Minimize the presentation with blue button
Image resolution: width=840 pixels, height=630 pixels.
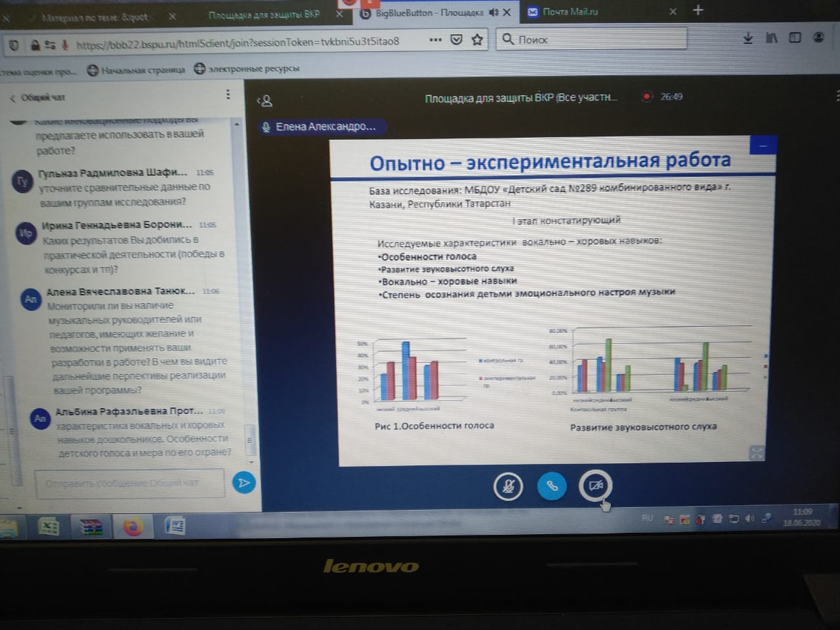[763, 145]
